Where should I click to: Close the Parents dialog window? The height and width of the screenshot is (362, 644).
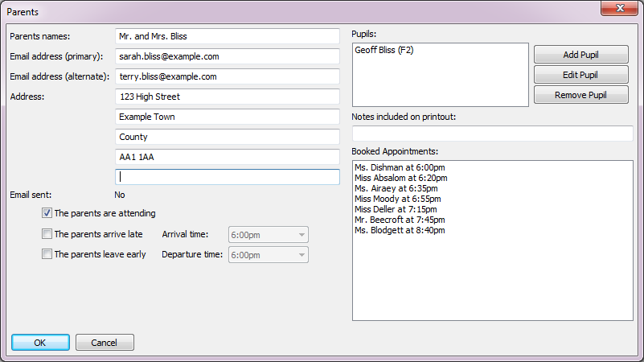620,8
